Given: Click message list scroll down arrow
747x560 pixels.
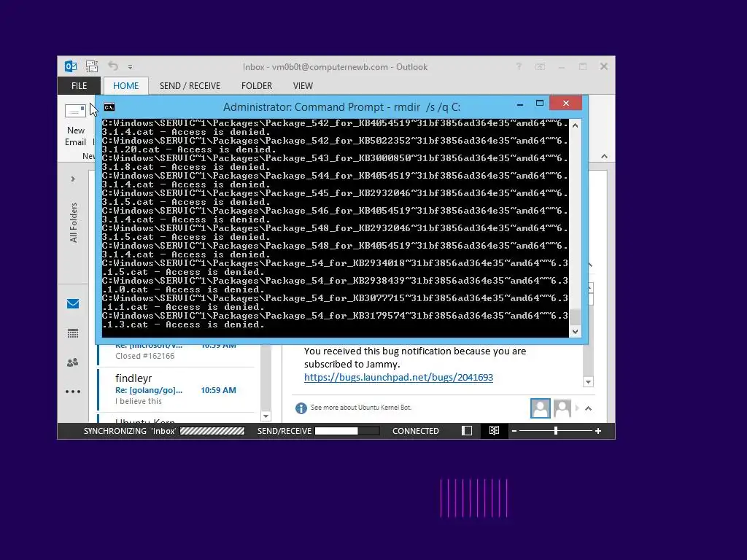Looking at the screenshot, I should point(266,416).
